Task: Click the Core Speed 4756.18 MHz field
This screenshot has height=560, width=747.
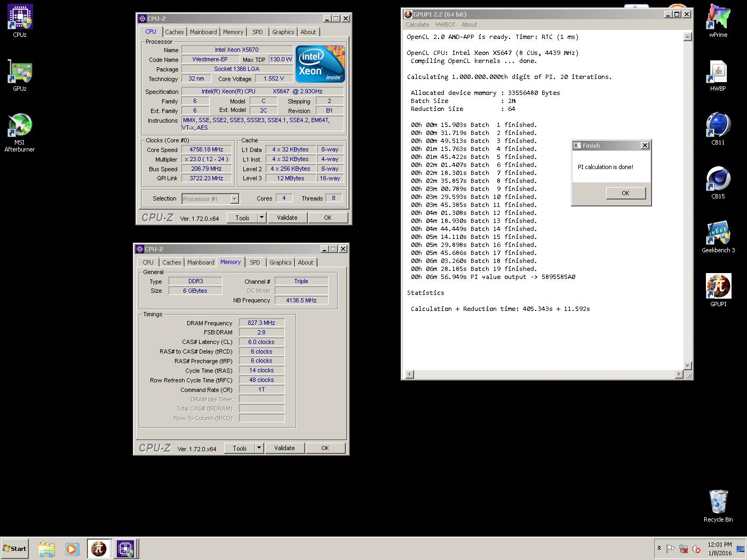Action: 206,150
